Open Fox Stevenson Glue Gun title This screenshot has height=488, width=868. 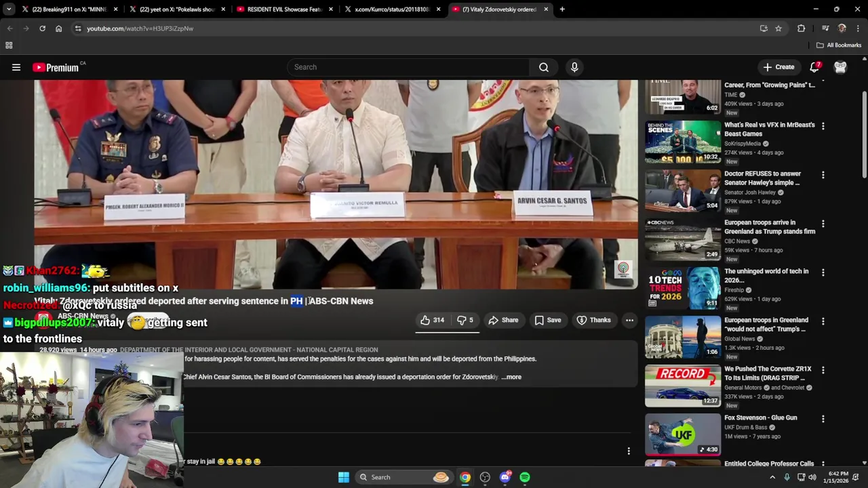point(760,418)
